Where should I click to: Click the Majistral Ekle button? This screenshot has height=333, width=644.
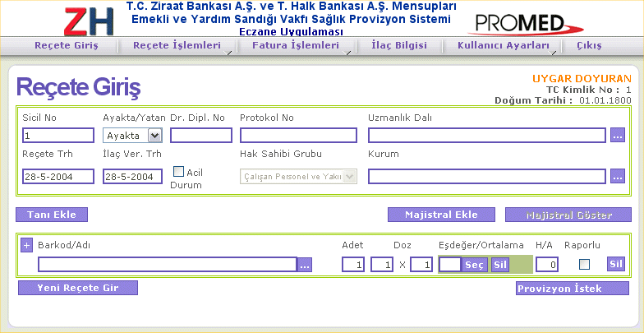point(442,215)
